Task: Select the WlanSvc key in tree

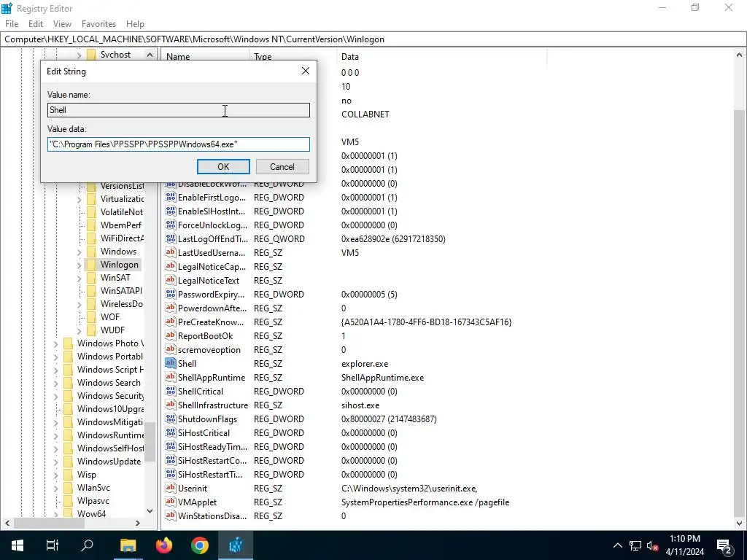Action: 93,488
